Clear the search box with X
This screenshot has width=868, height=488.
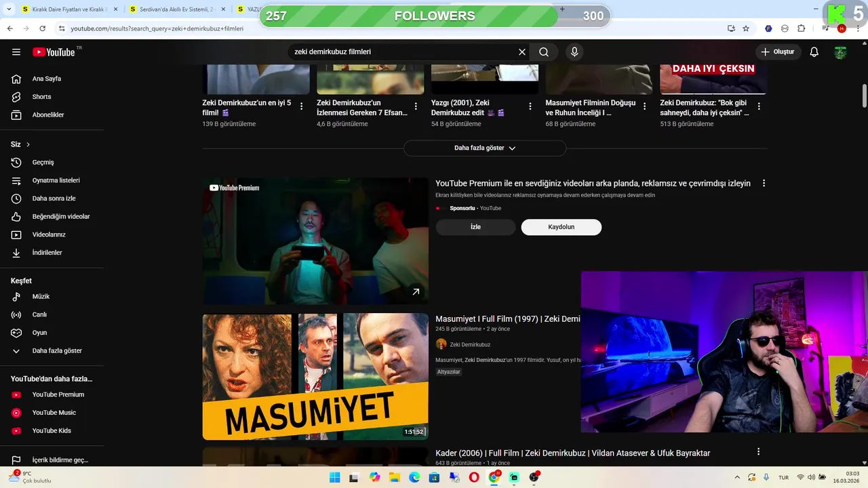522,52
